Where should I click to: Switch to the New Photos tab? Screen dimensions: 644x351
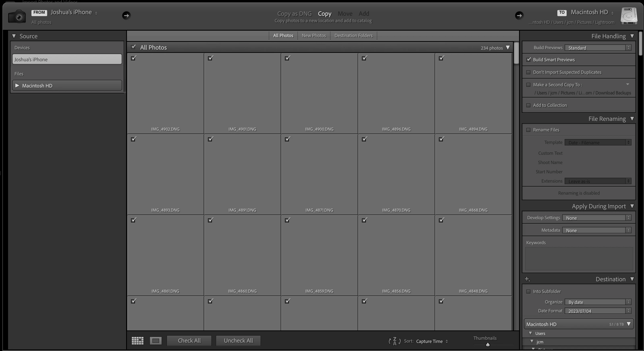tap(314, 35)
